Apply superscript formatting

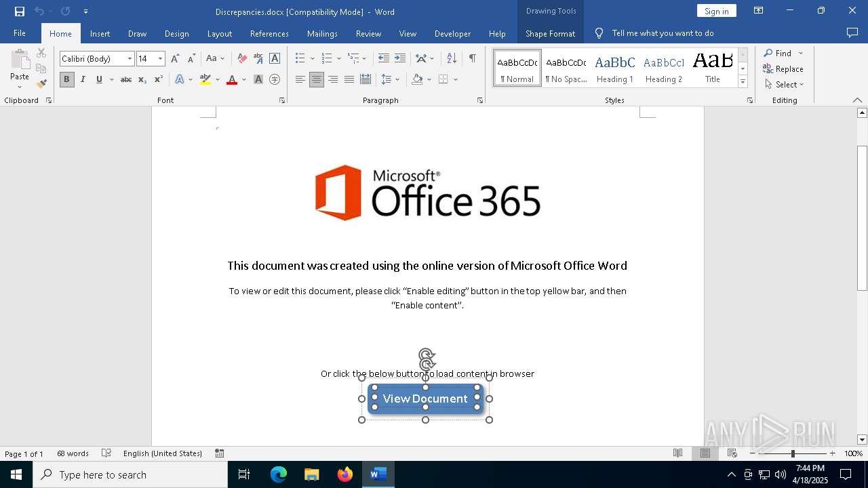(158, 79)
